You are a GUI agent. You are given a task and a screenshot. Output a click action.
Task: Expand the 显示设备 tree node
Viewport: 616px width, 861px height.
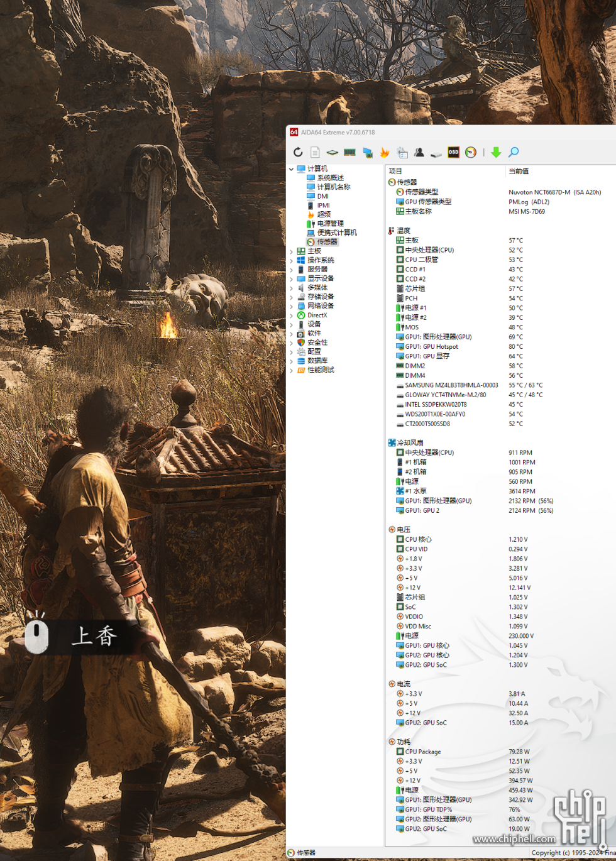[x=291, y=278]
